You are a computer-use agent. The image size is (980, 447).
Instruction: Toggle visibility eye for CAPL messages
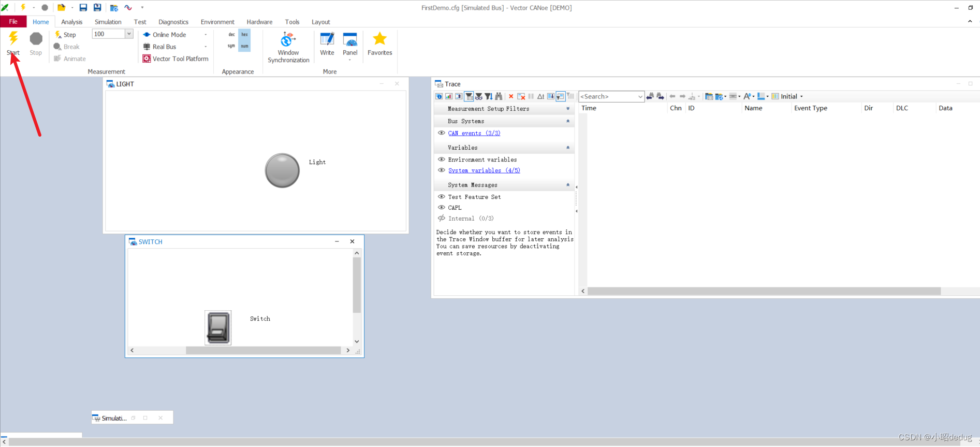pos(442,208)
